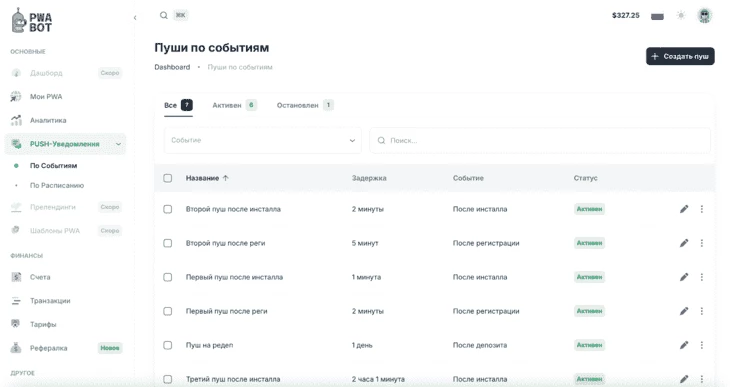Switch to the Активен tab
The width and height of the screenshot is (730, 387).
234,105
